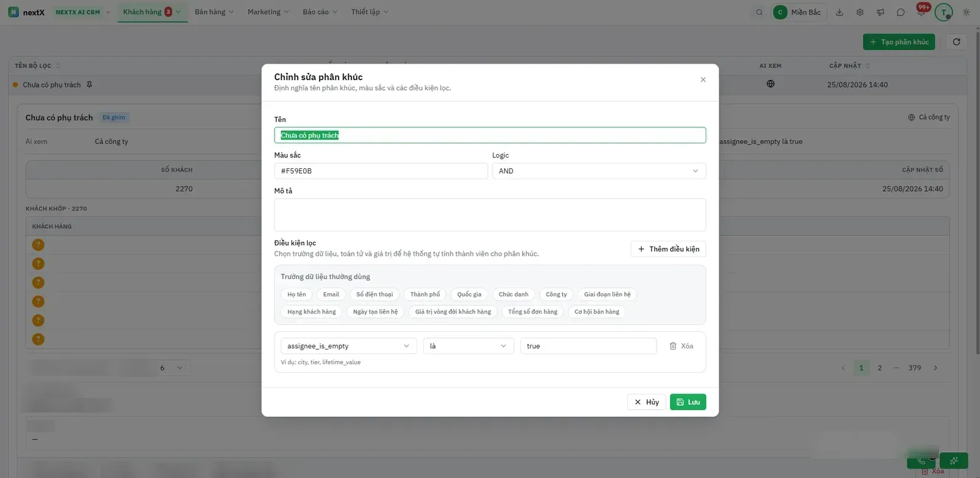Open the Logic AND dropdown
Screen dimensions: 980x478
click(599, 171)
